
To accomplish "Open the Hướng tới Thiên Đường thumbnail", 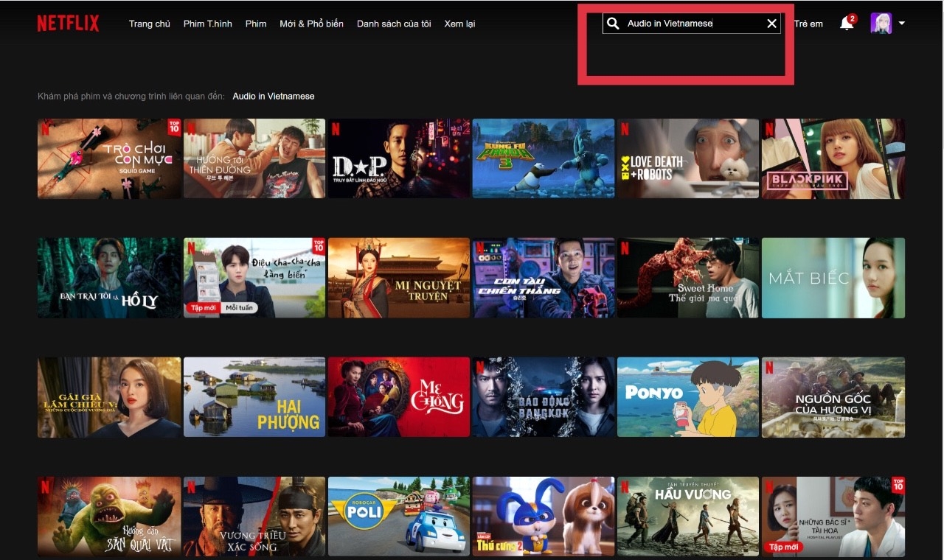I will [254, 158].
